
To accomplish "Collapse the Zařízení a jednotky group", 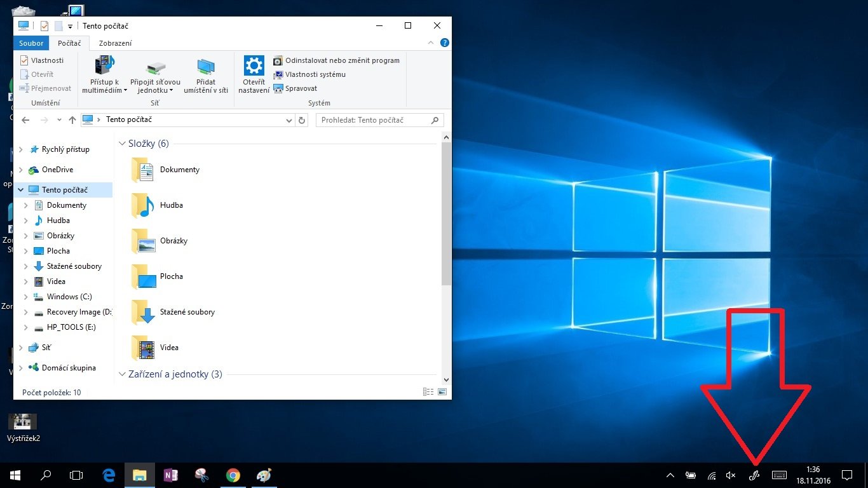I will pyautogui.click(x=123, y=374).
